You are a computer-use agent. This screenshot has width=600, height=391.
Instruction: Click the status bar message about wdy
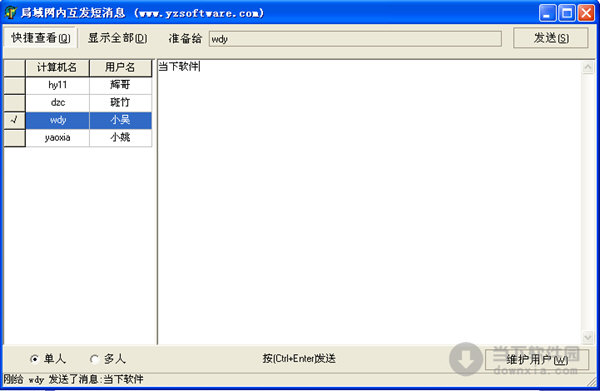[73, 380]
